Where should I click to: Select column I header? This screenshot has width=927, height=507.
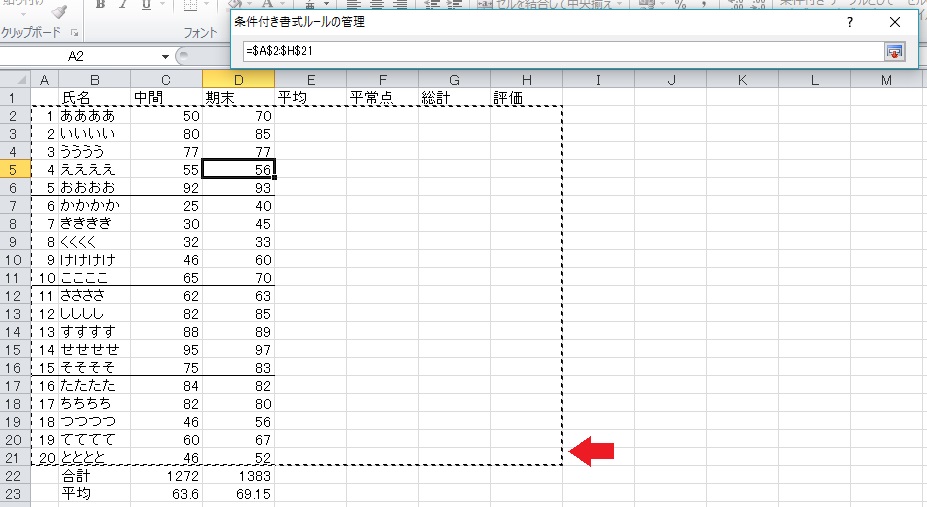[x=598, y=80]
